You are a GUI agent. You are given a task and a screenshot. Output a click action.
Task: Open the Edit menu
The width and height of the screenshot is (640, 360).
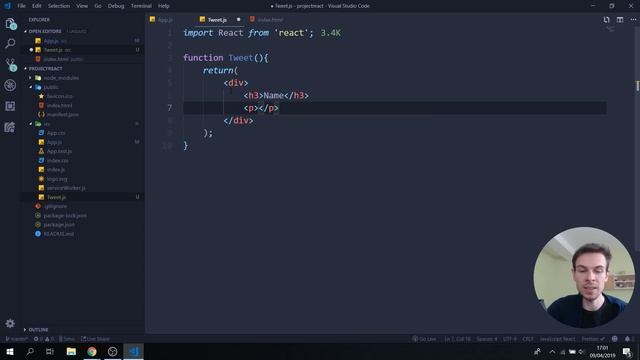pos(37,6)
